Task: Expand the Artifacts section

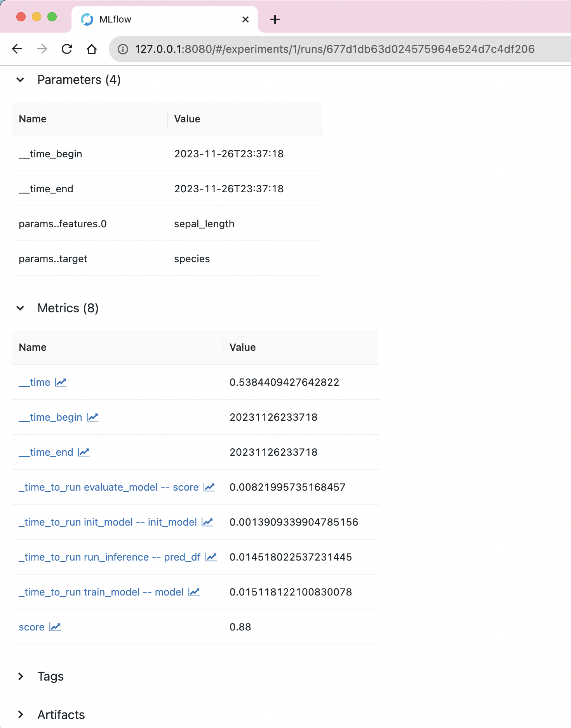Action: 21,714
